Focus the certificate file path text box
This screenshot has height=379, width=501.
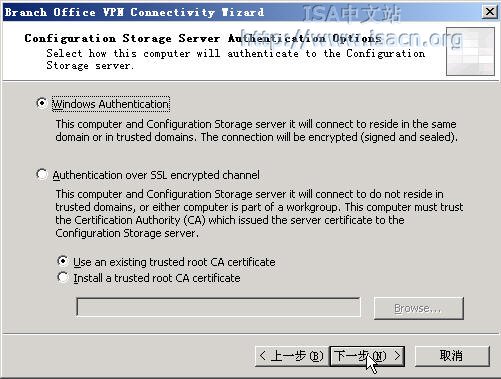click(218, 307)
